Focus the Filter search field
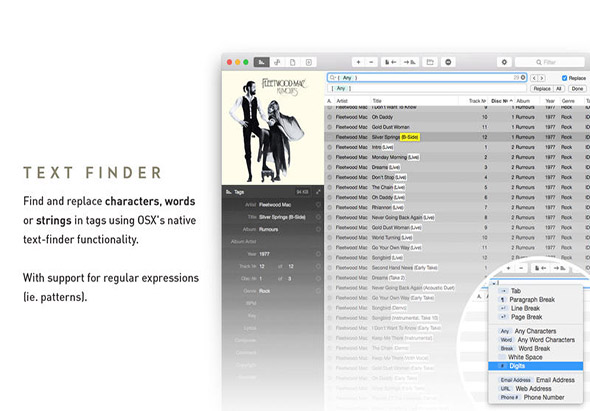590x411 pixels. [x=550, y=62]
